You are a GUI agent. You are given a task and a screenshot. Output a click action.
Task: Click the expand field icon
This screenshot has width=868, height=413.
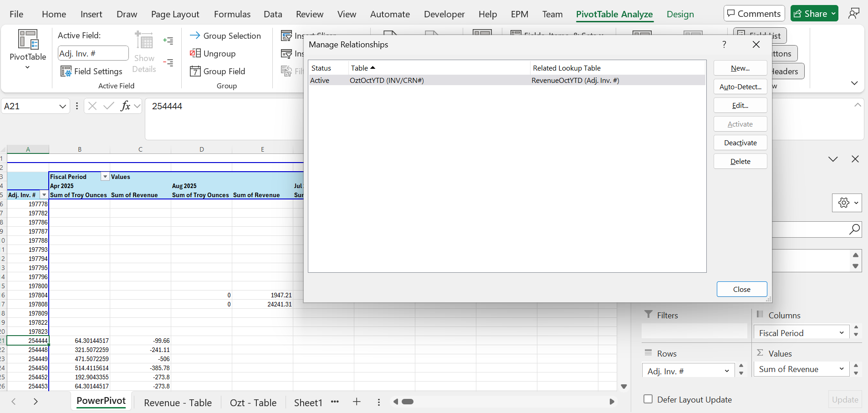coord(168,41)
